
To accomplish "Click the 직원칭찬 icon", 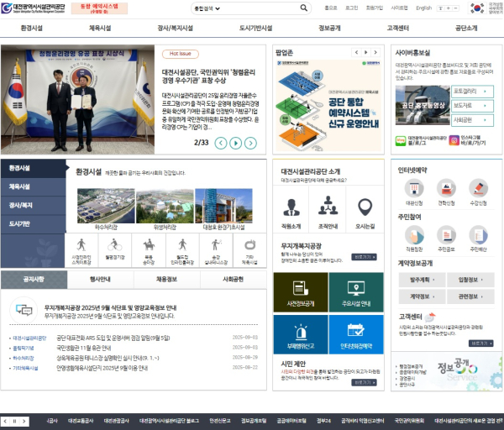I will pyautogui.click(x=414, y=235).
